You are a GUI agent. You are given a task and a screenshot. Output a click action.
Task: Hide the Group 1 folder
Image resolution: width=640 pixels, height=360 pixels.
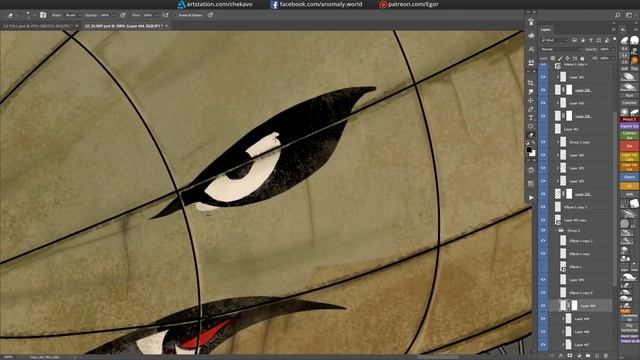click(543, 231)
